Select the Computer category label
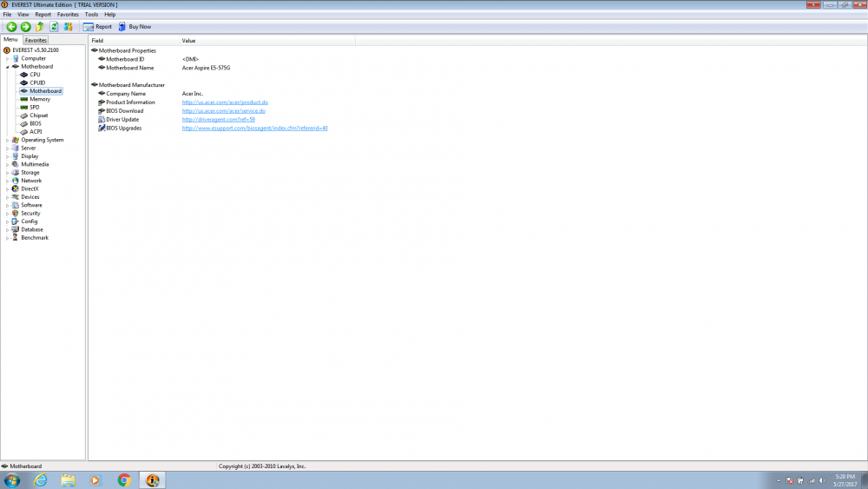 33,58
